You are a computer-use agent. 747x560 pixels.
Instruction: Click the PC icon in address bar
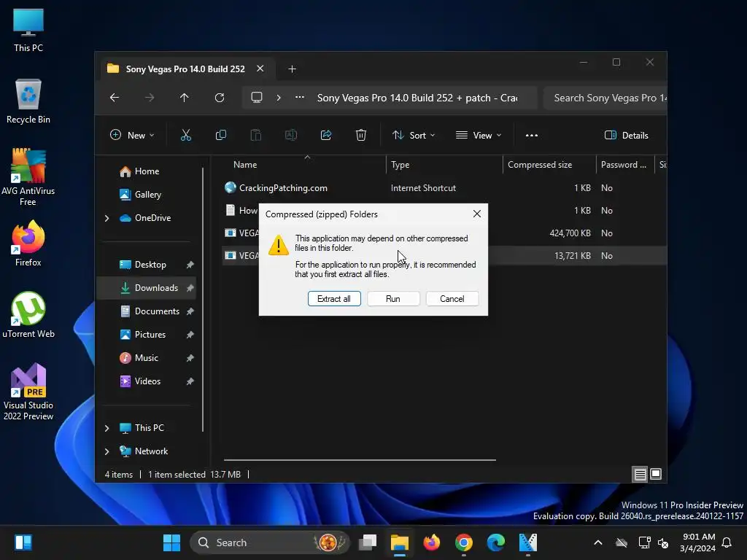(x=257, y=98)
